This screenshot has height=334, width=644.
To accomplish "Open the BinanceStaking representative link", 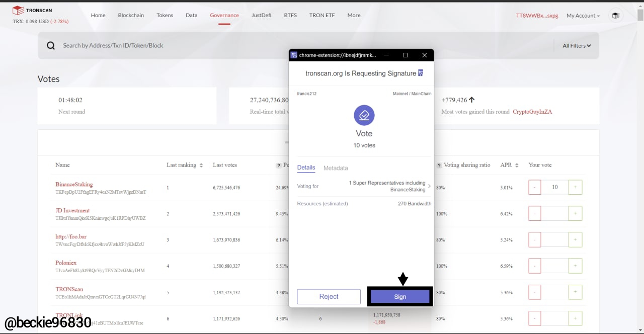I will (x=74, y=184).
